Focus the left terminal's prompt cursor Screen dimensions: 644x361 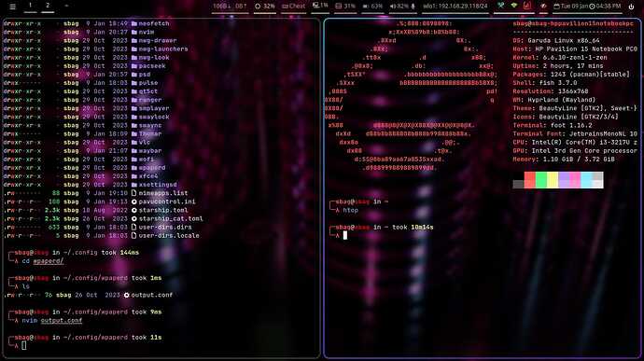[x=24, y=346]
